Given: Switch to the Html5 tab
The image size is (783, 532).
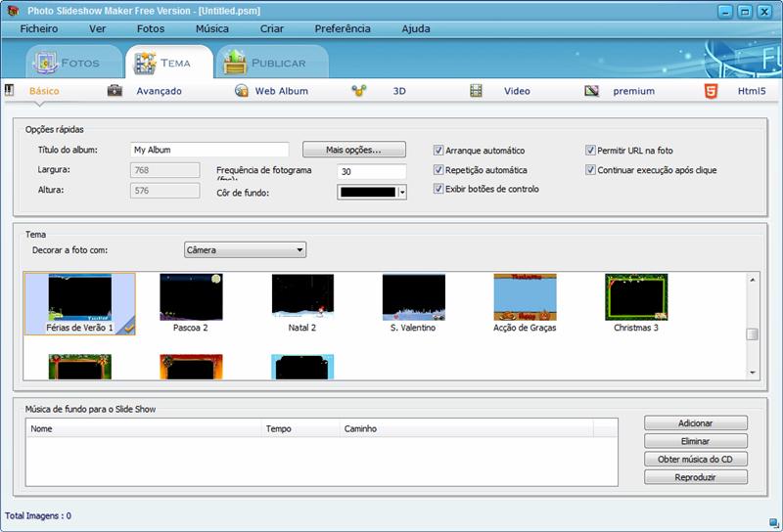Looking at the screenshot, I should [x=752, y=91].
